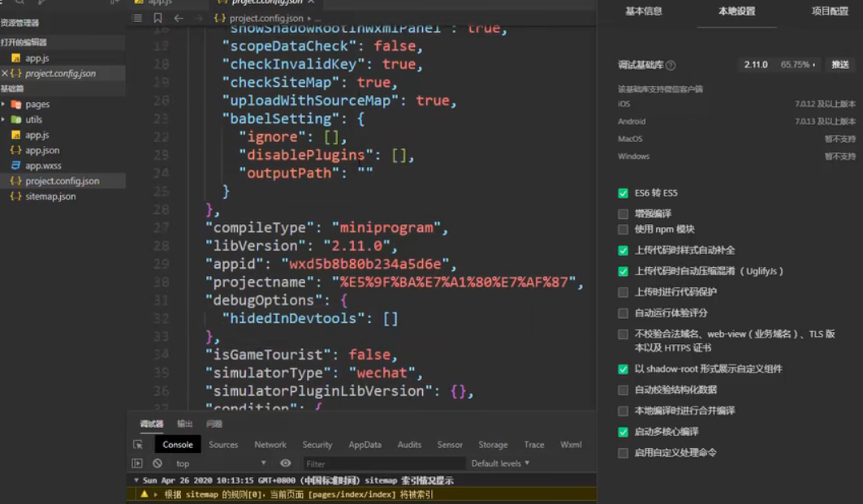Open the Storage debugger tab
This screenshot has height=504, width=863.
point(493,444)
